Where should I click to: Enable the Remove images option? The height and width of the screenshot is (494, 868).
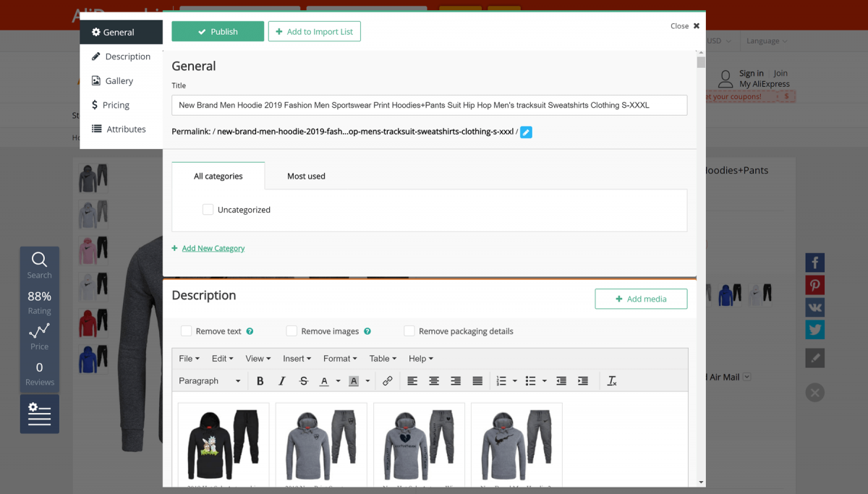292,331
